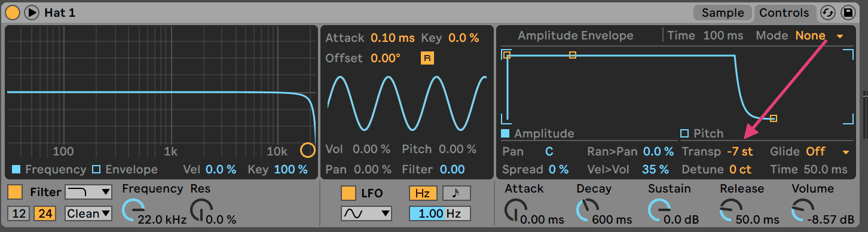
Task: Enable the Pitch envelope checkbox
Action: [685, 133]
